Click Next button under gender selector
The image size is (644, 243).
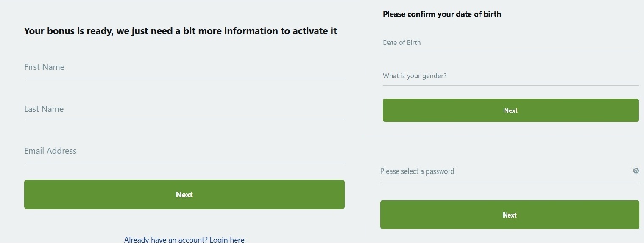click(x=510, y=110)
